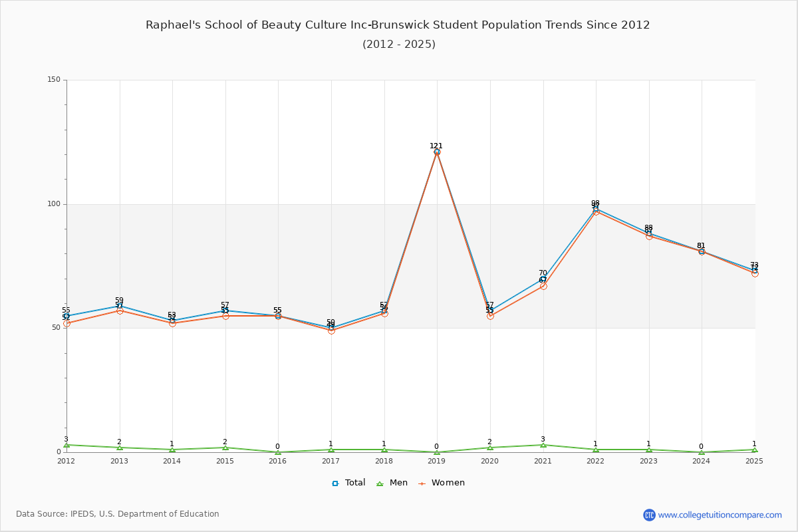The height and width of the screenshot is (532, 798).
Task: Select the 2021 Men marker labeled 3
Action: coord(543,445)
